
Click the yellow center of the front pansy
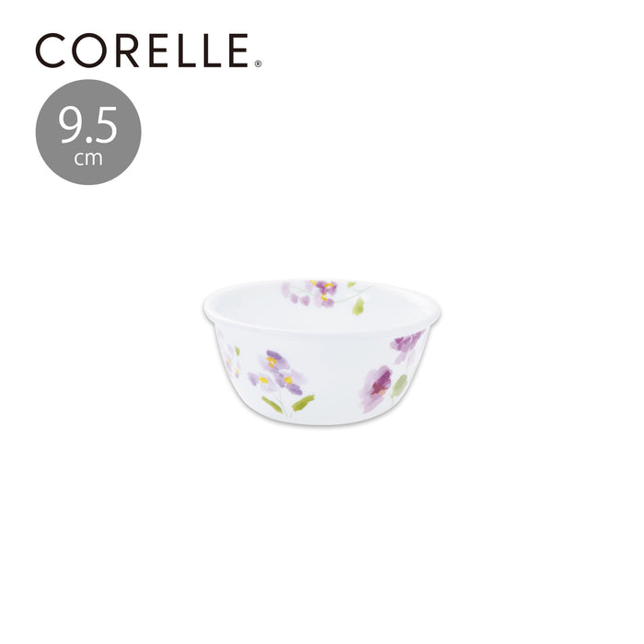click(271, 362)
